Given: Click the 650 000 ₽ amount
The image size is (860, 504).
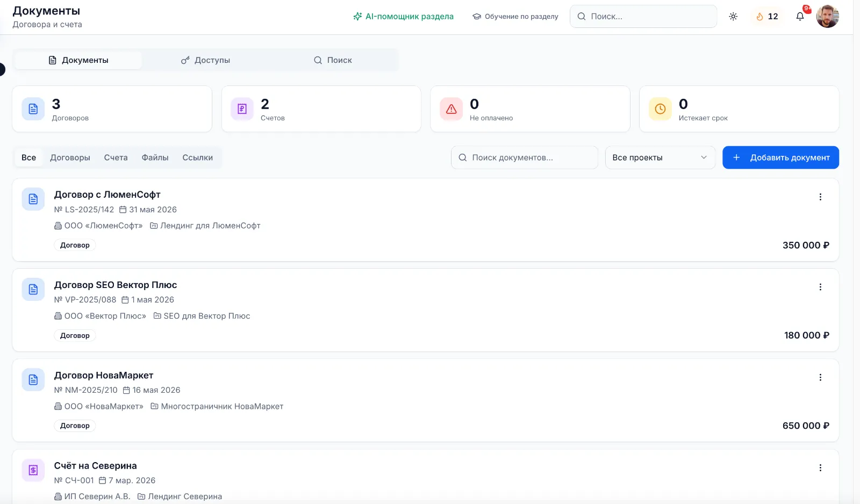Looking at the screenshot, I should click(x=806, y=426).
